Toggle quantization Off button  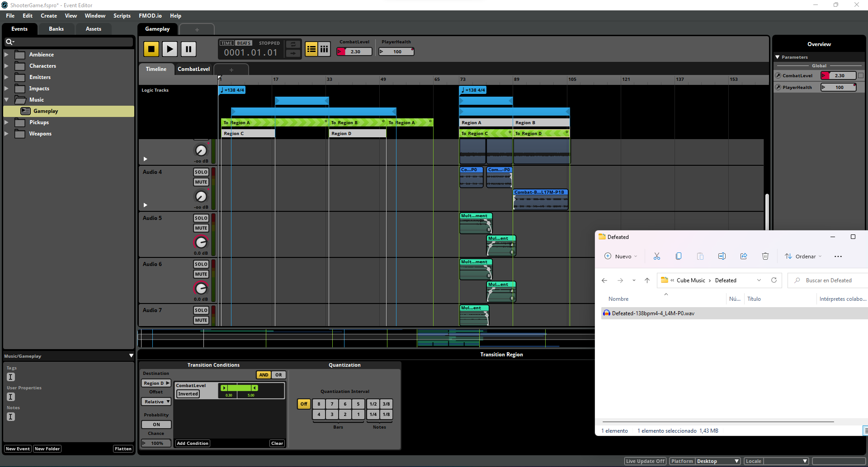(303, 404)
